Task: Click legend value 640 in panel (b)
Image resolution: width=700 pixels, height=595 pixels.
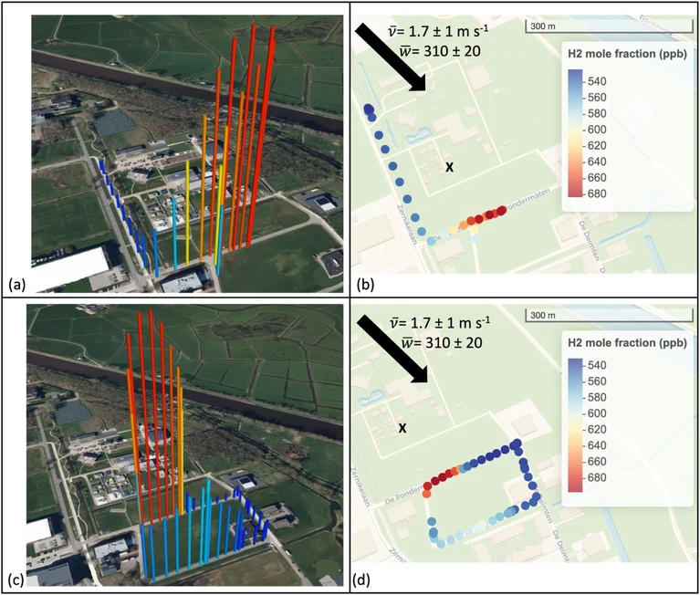Action: 597,162
